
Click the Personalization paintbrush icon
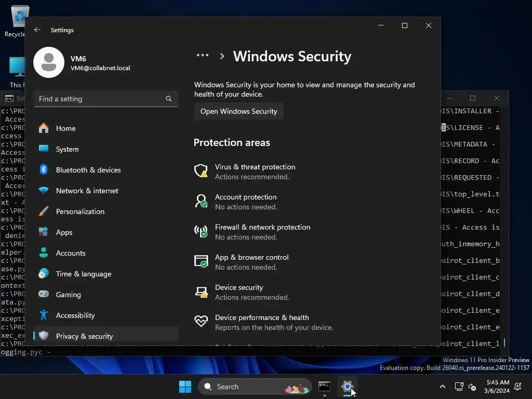point(44,211)
